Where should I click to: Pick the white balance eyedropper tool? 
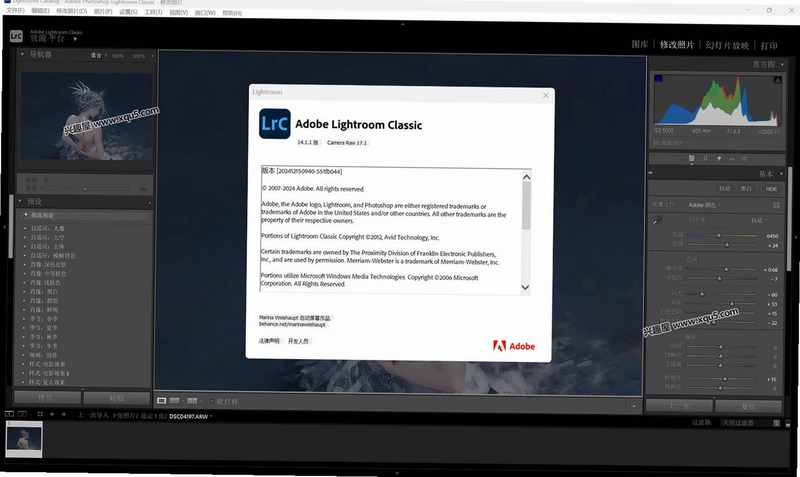coord(657,220)
